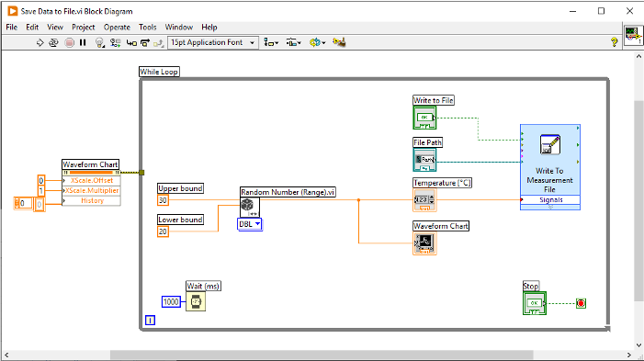Open the Tools menu
This screenshot has height=361, width=644.
click(147, 28)
